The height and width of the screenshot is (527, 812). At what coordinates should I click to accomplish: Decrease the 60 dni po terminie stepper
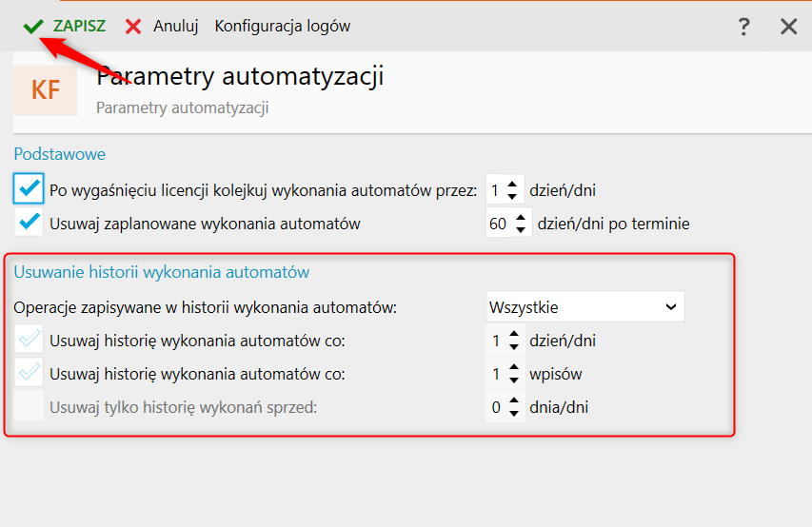(x=521, y=230)
